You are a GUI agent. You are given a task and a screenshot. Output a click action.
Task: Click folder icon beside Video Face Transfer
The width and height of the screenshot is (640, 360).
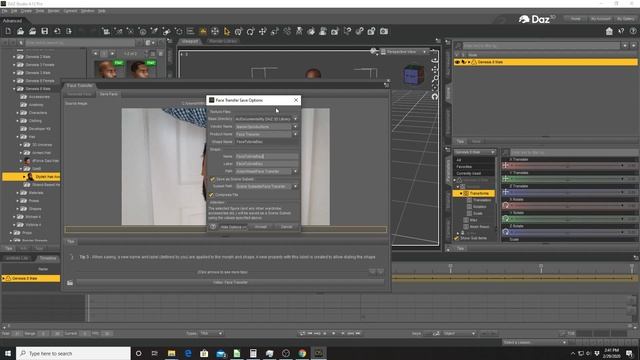pyautogui.click(x=70, y=282)
